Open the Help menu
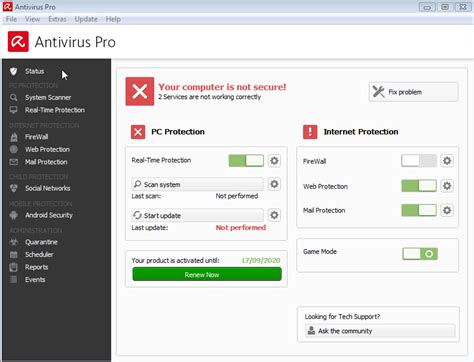 113,19
